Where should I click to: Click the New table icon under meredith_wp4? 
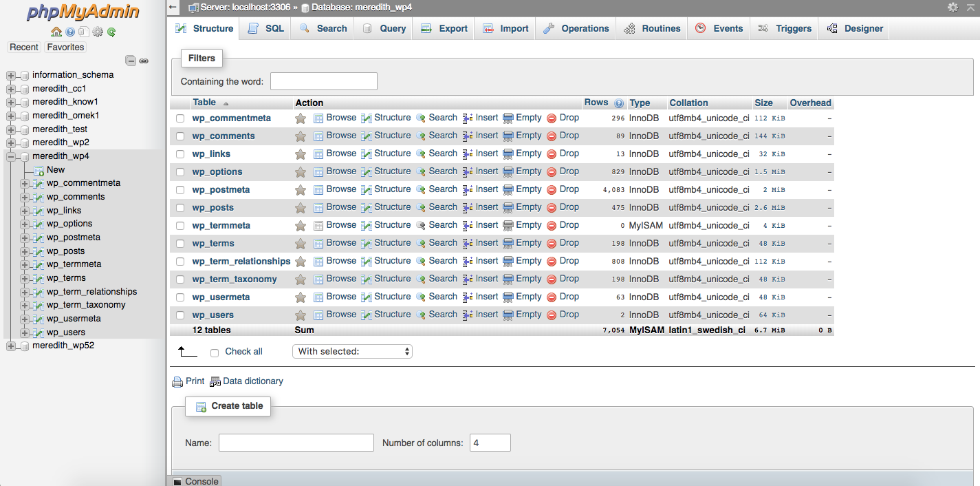(39, 170)
